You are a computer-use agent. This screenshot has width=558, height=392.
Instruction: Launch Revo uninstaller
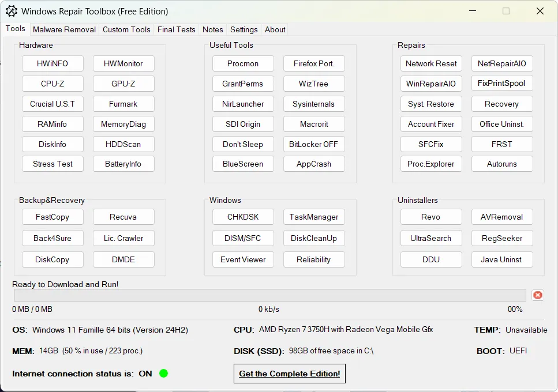click(431, 217)
